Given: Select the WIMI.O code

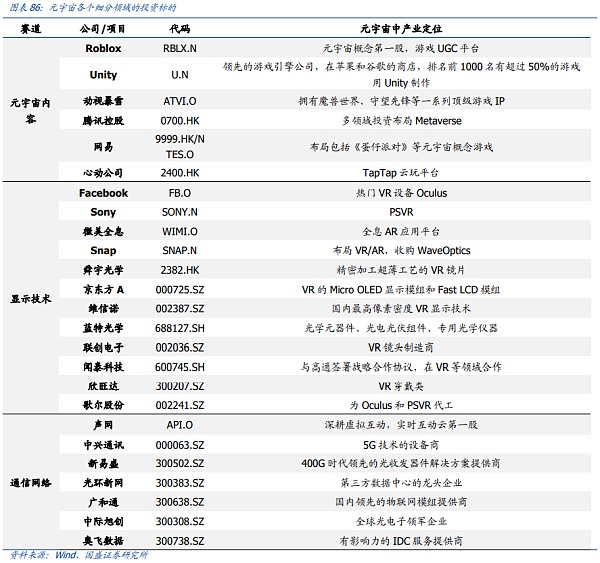Looking at the screenshot, I should point(180,232).
